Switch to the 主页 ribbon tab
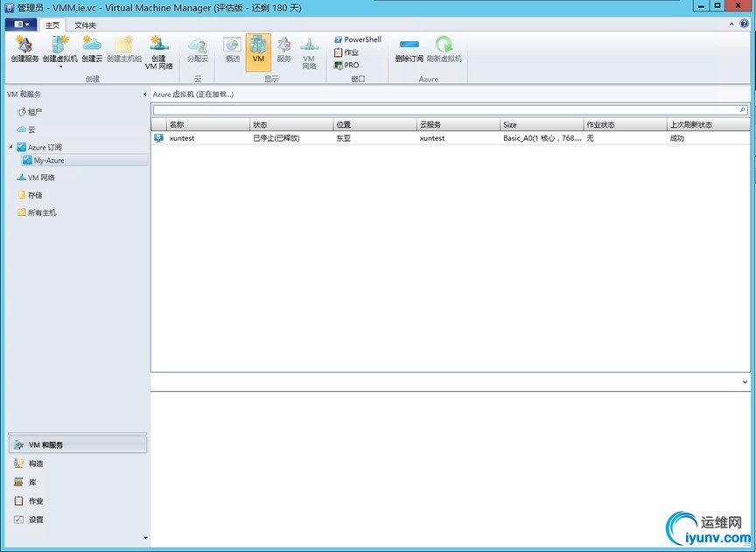756x552 pixels. pyautogui.click(x=53, y=25)
